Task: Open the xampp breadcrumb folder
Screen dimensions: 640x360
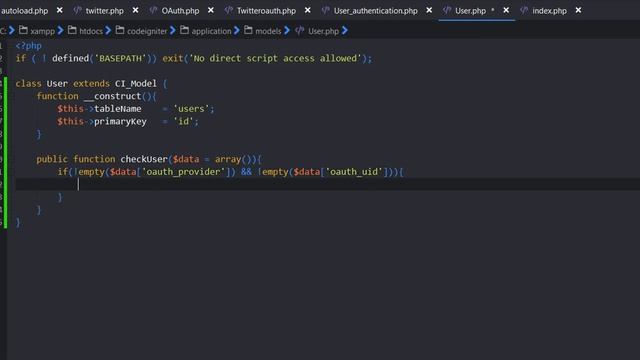Action: (42, 31)
